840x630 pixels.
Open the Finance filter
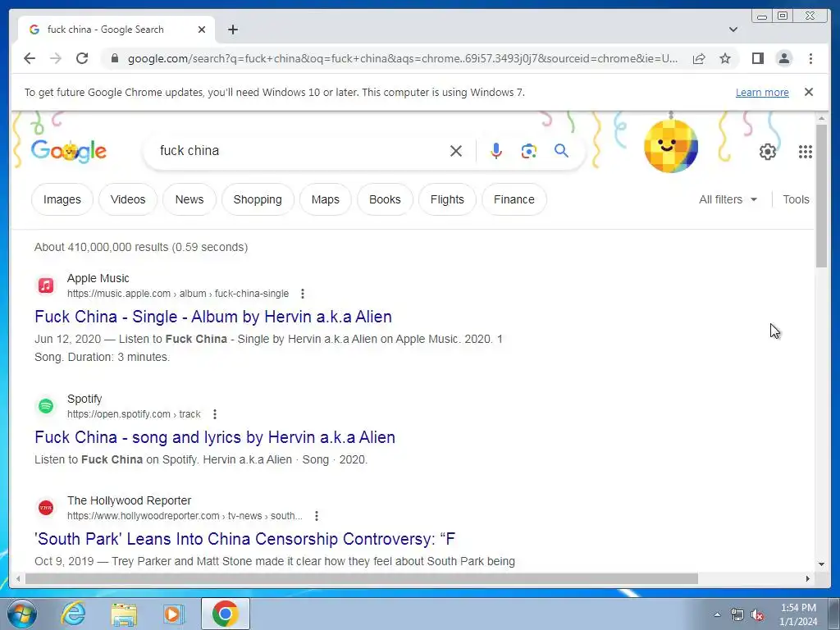514,199
